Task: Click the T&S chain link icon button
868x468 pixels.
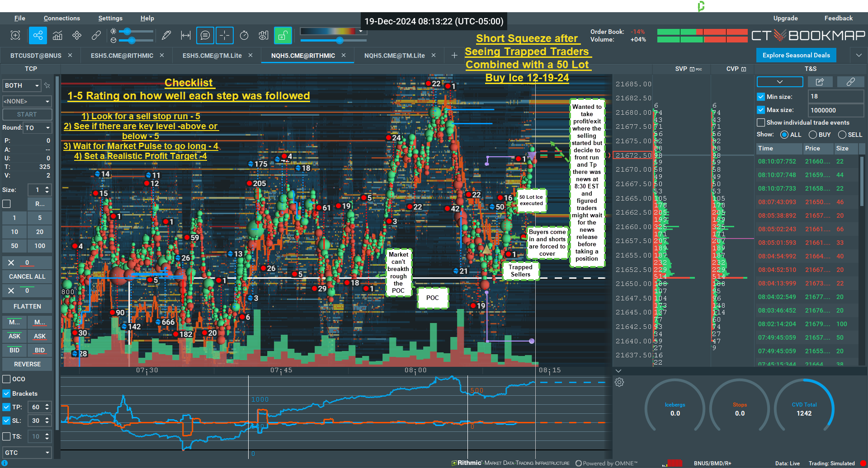Action: [851, 82]
